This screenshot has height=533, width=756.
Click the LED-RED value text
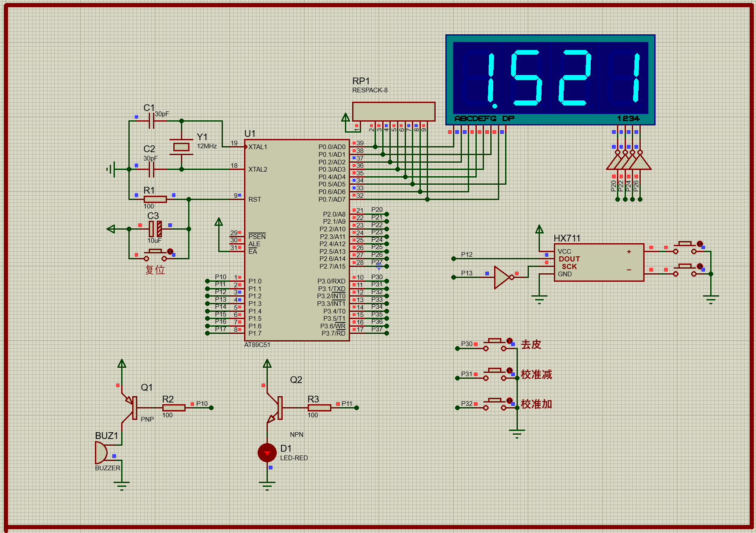click(x=294, y=458)
